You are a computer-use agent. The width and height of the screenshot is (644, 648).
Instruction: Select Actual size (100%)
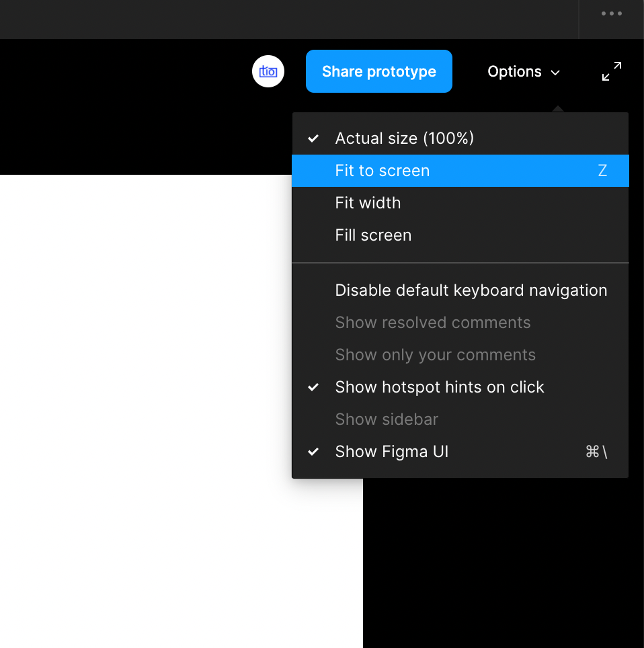click(x=460, y=138)
